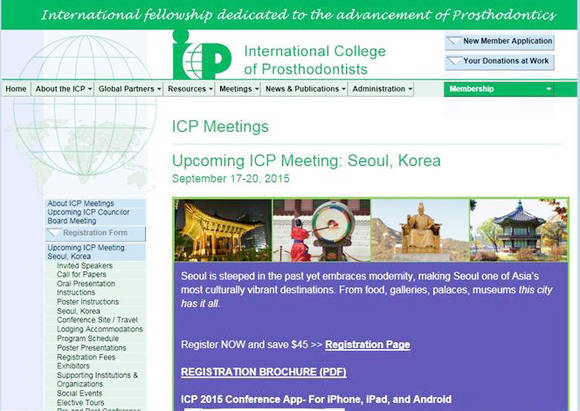
Task: Open the Invited Speakers link
Action: 84,266
